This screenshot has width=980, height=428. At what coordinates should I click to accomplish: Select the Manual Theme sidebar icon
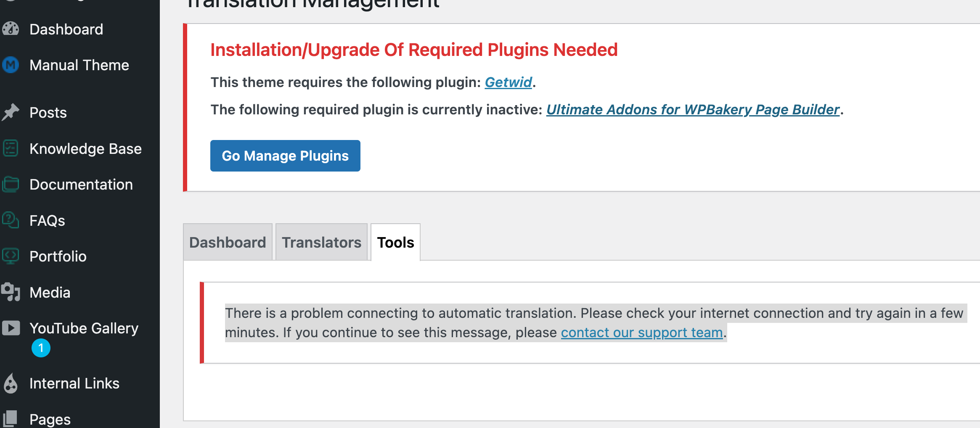10,65
